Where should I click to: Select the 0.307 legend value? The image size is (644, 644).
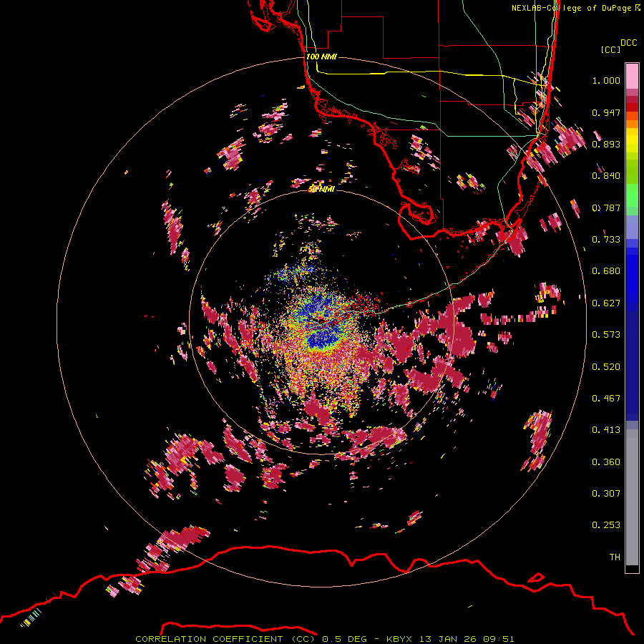point(606,494)
